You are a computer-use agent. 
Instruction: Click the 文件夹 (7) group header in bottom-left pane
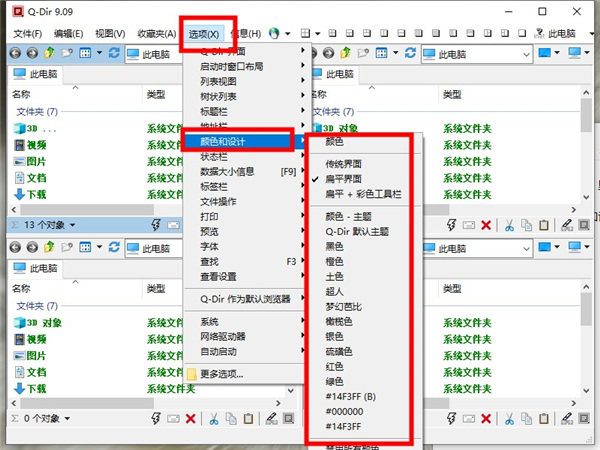point(36,305)
